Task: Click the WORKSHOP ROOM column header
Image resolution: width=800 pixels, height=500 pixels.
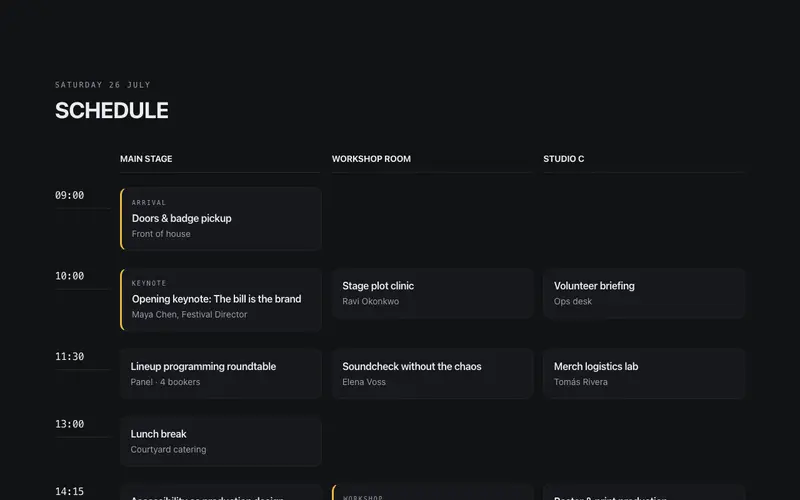Action: pos(371,159)
